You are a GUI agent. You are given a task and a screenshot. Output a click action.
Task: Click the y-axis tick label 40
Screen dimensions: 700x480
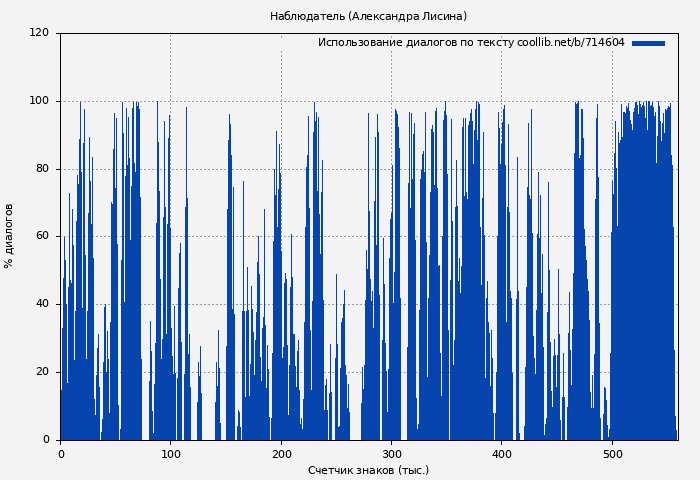point(42,304)
